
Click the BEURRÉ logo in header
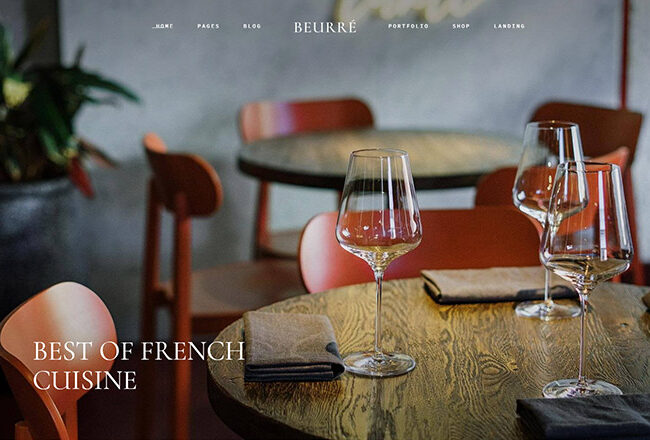[325, 27]
